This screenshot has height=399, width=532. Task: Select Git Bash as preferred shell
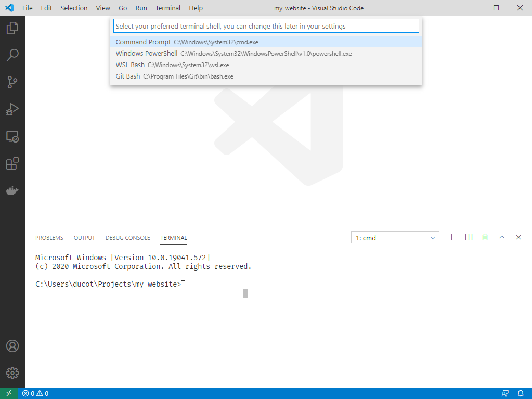[174, 76]
